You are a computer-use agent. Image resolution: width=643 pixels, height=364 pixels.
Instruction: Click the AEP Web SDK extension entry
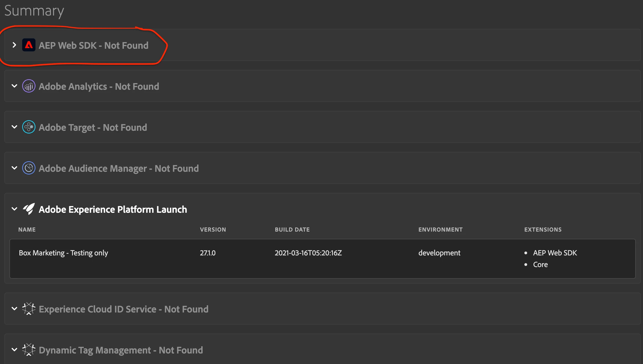(555, 253)
